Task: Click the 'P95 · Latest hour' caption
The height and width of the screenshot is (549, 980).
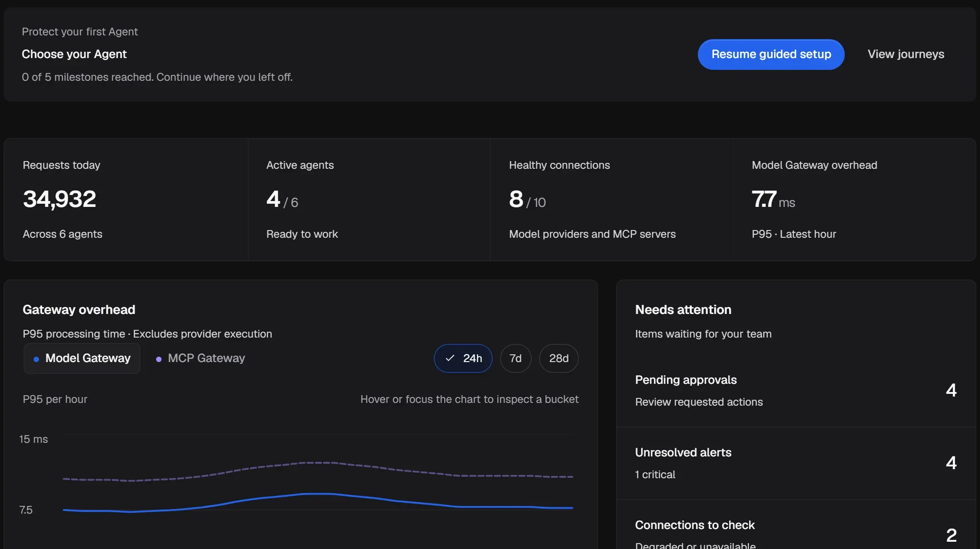Action: coord(794,234)
